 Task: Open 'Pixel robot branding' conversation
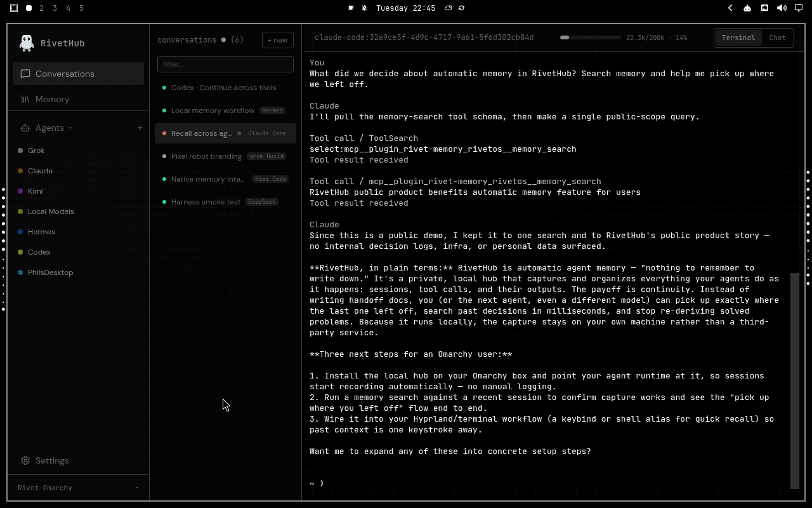click(x=225, y=156)
